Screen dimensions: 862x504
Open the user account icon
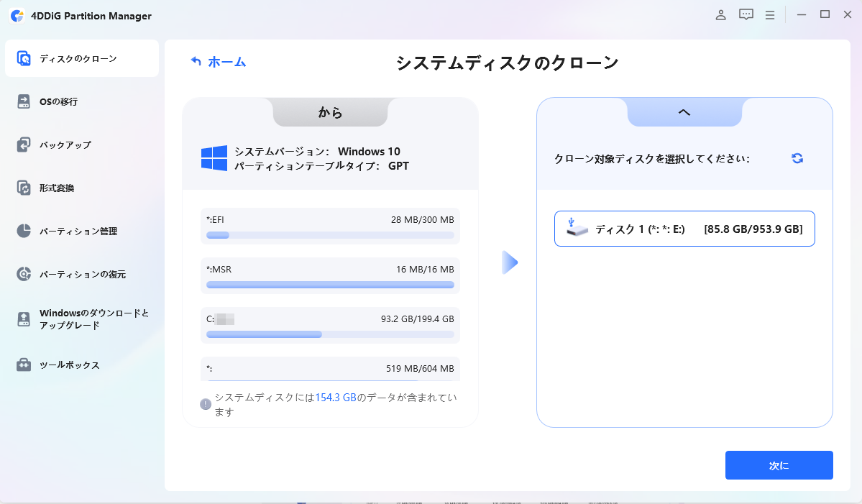tap(721, 15)
